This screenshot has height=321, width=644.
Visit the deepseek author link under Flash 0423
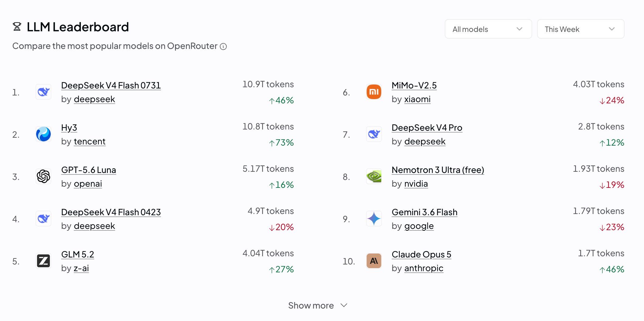click(94, 226)
